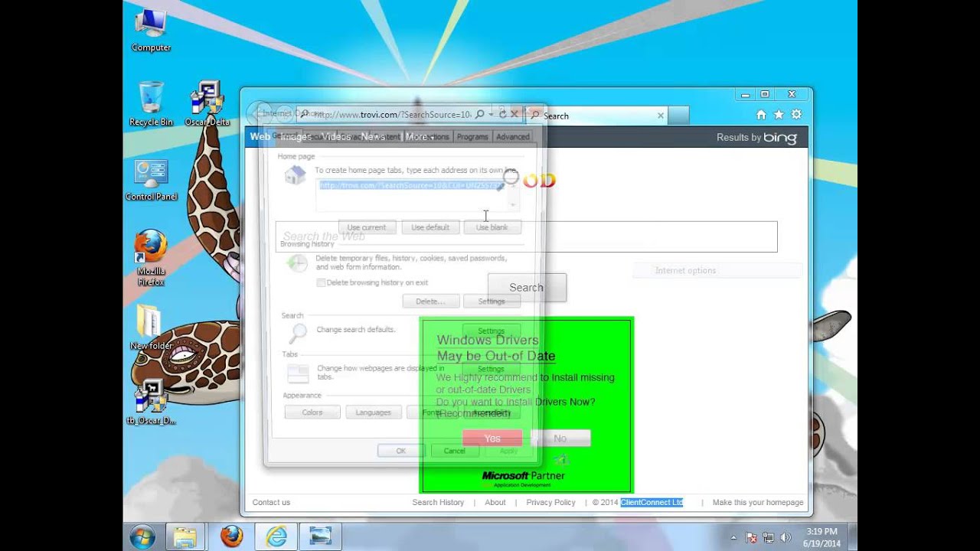Open the Advanced tab in Internet Options
Screen dimensions: 980x551
(512, 137)
